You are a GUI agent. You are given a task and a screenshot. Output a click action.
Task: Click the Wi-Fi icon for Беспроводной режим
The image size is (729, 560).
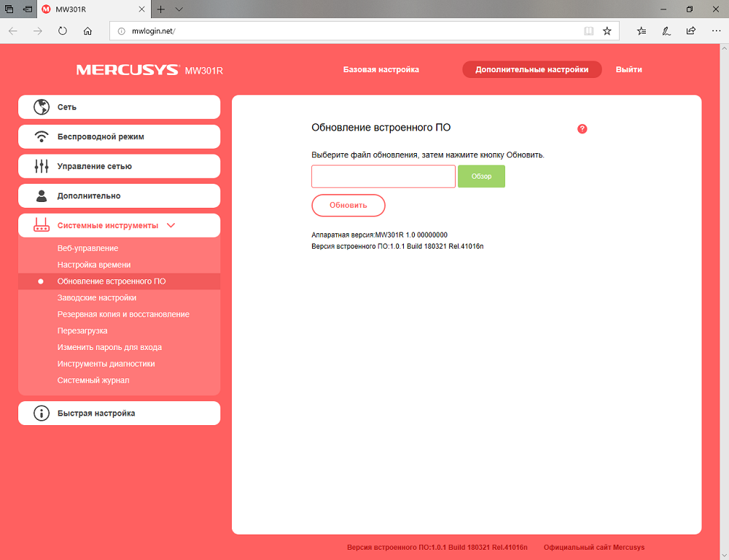(42, 137)
